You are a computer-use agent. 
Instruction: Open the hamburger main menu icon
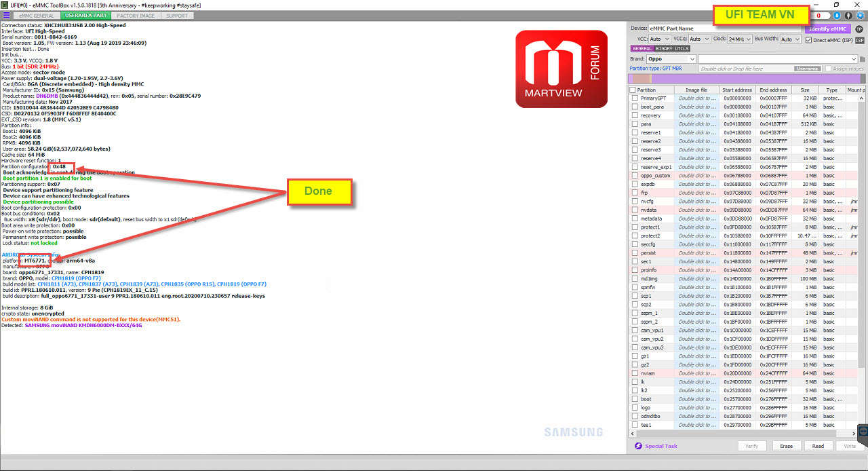[x=6, y=15]
